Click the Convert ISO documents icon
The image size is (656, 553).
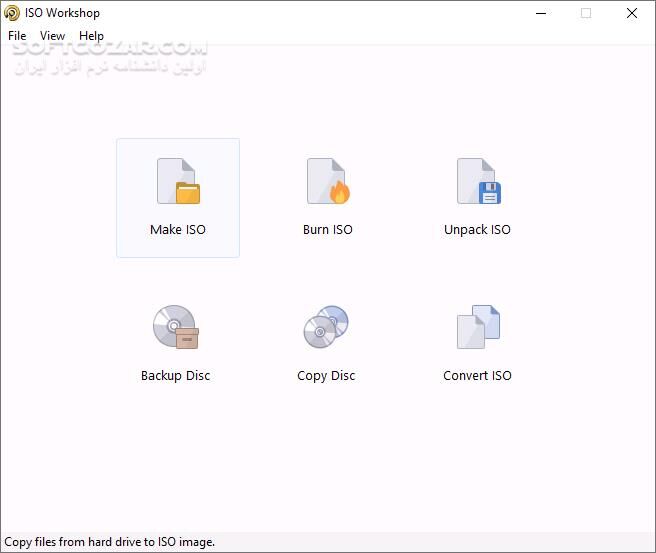click(478, 327)
